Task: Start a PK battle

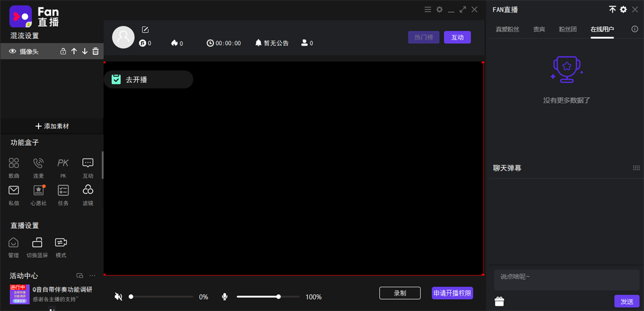Action: pyautogui.click(x=63, y=167)
